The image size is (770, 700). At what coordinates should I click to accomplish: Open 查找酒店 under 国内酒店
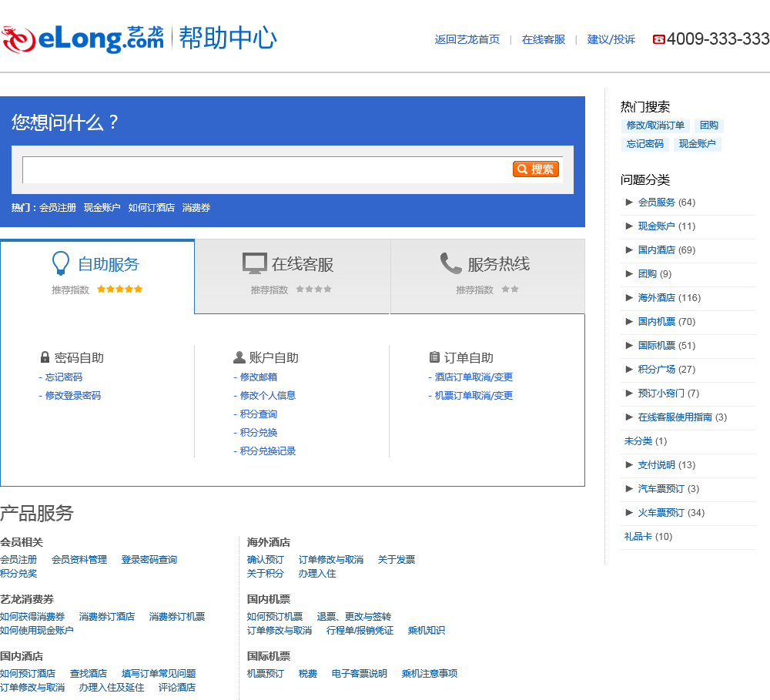89,674
